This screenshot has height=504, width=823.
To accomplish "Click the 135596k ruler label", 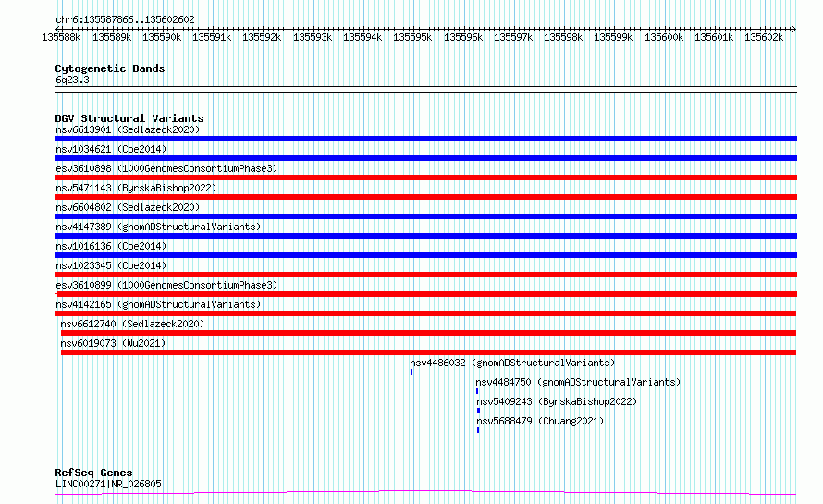I will point(463,37).
